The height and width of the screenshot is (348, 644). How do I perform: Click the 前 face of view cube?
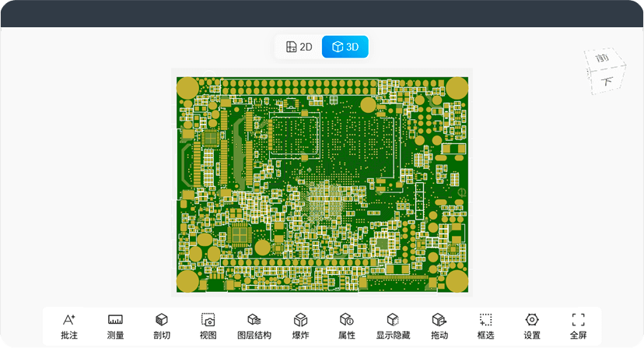pyautogui.click(x=601, y=60)
